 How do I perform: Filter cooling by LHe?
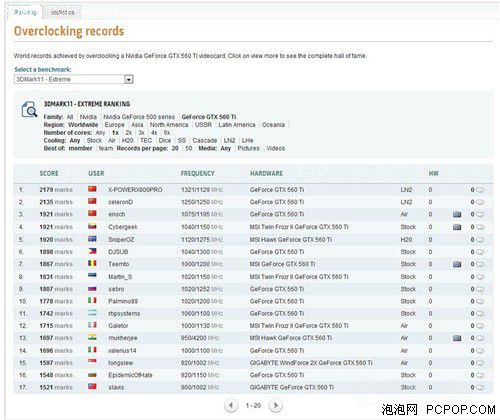[x=247, y=140]
